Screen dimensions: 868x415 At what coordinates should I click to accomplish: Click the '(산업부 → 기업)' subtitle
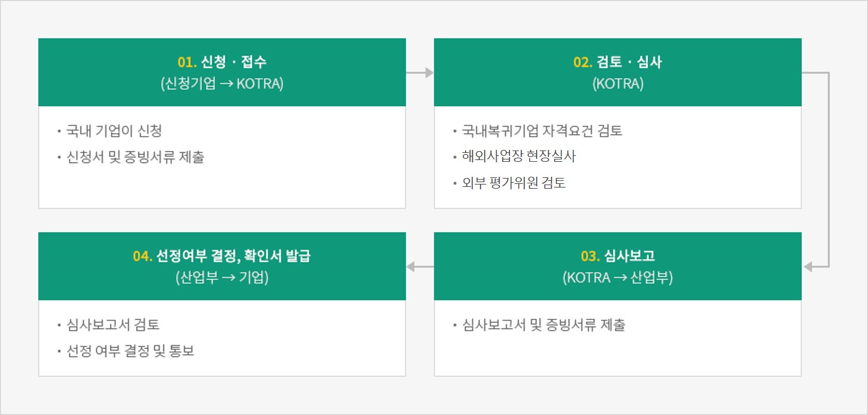221,278
